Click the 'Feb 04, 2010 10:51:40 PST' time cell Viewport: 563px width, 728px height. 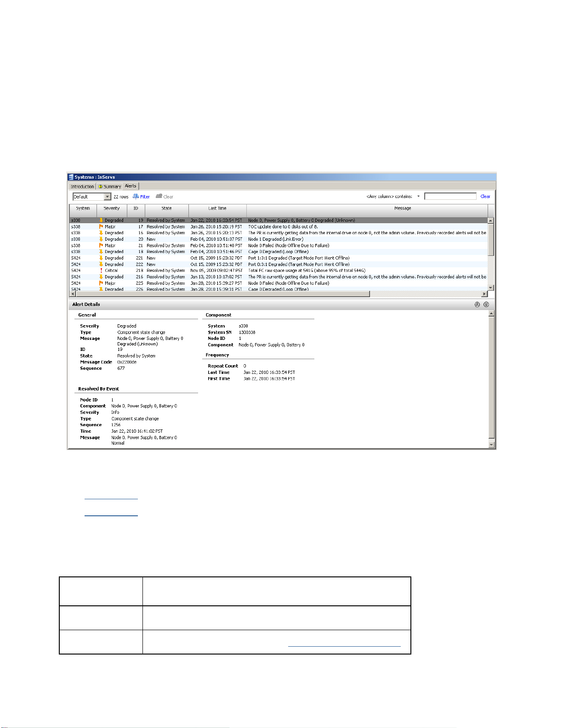click(216, 246)
